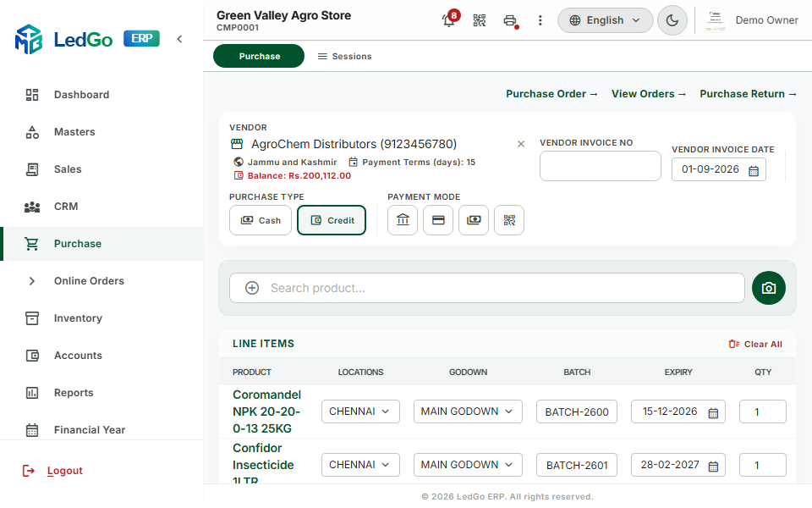Click the Vendor Invoice No field

pyautogui.click(x=601, y=166)
